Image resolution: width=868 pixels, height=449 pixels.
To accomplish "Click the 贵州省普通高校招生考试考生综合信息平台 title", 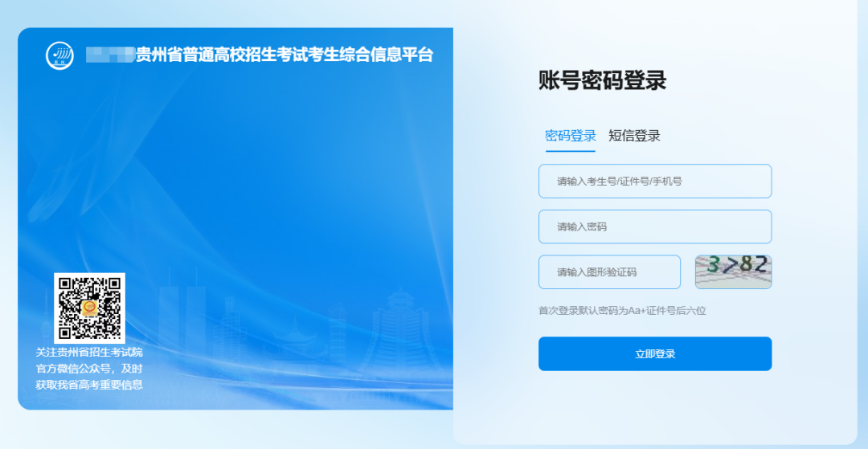I will coord(285,55).
